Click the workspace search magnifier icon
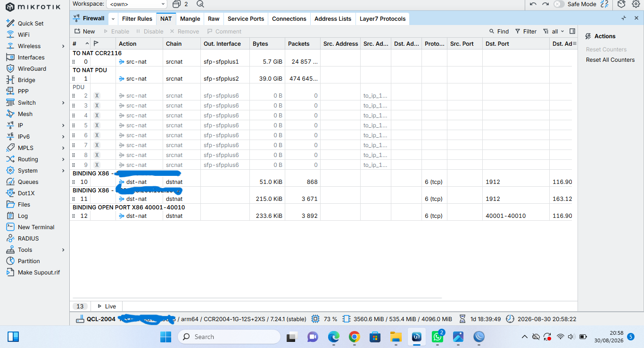644x348 pixels. 200,4
